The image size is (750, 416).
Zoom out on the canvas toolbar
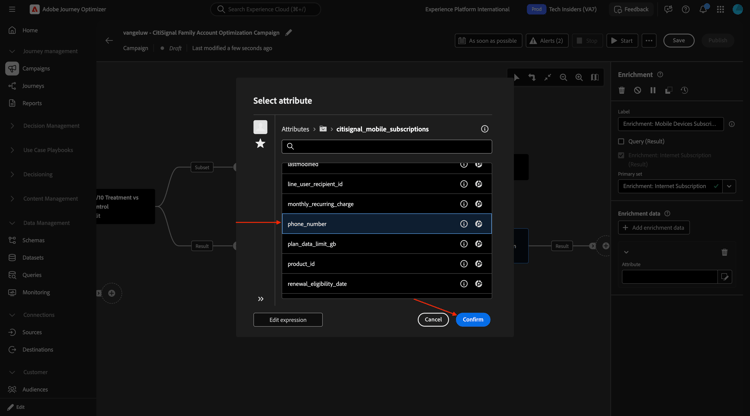(x=563, y=77)
